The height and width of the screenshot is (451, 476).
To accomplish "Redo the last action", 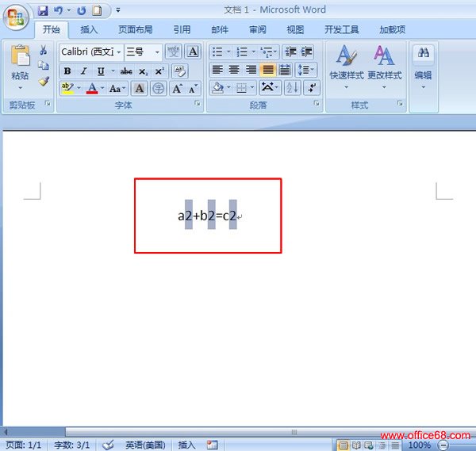I will pos(82,11).
